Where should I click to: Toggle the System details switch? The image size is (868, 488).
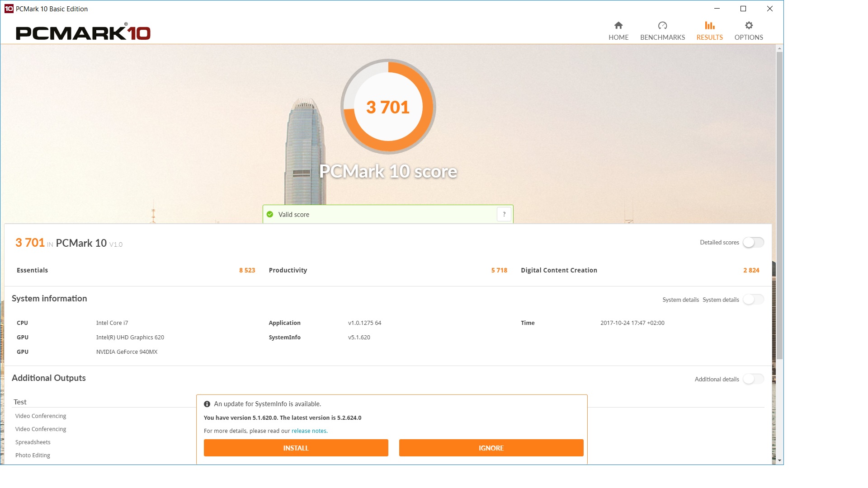click(753, 300)
